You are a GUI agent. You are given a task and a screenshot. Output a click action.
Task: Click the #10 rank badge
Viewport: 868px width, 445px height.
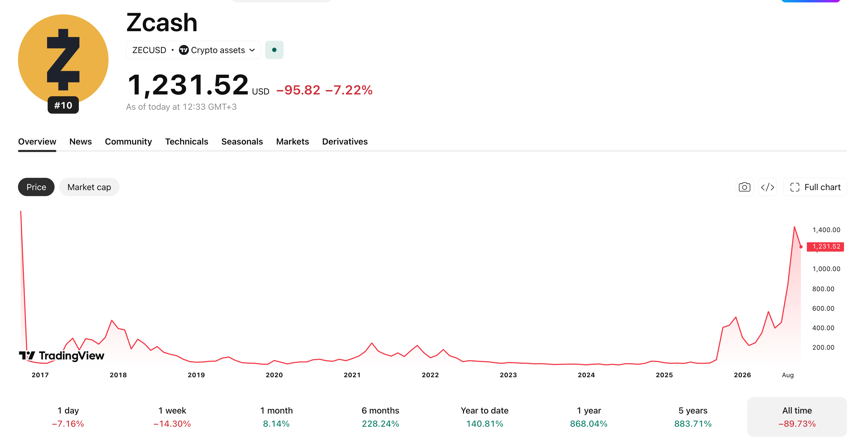(63, 105)
